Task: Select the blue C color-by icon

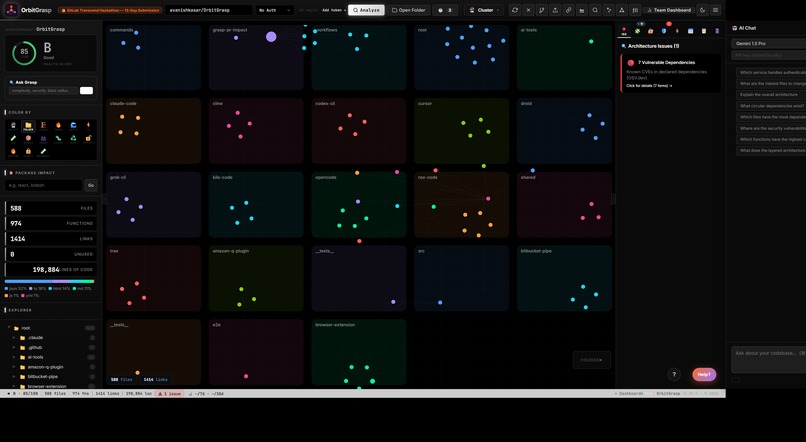Action: point(73,126)
